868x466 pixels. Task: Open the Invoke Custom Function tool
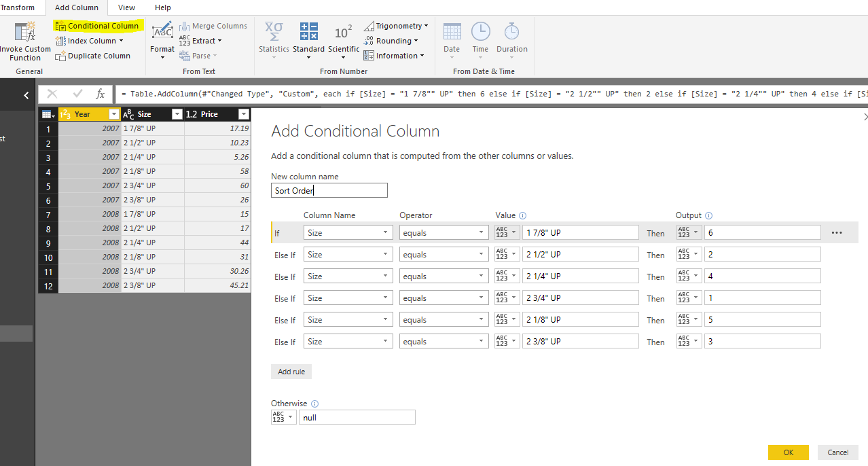coord(25,41)
